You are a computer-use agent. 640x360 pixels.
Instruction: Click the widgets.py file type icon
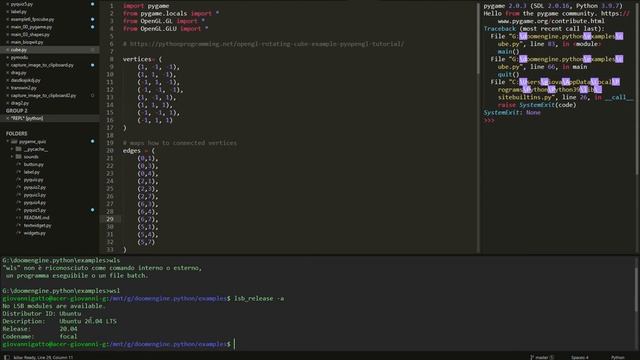coord(18,233)
